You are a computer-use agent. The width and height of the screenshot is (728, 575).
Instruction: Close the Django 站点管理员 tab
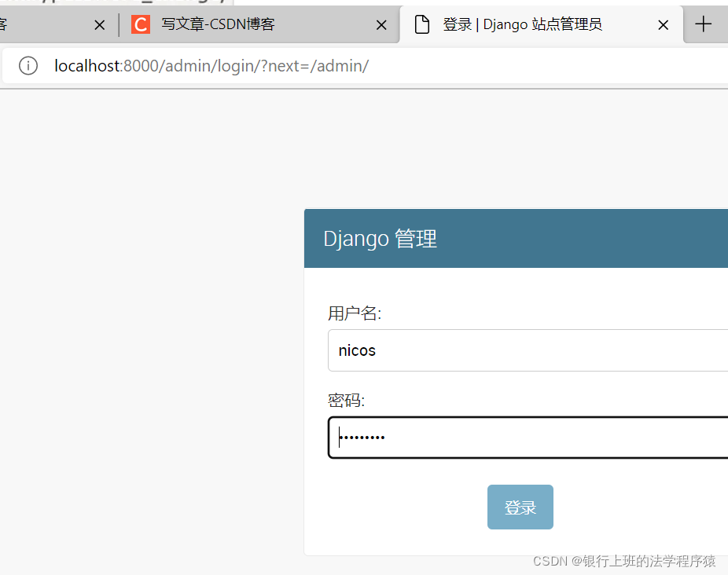pos(663,24)
